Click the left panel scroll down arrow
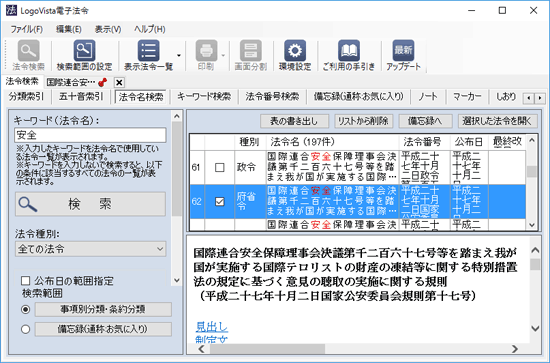 [x=177, y=280]
